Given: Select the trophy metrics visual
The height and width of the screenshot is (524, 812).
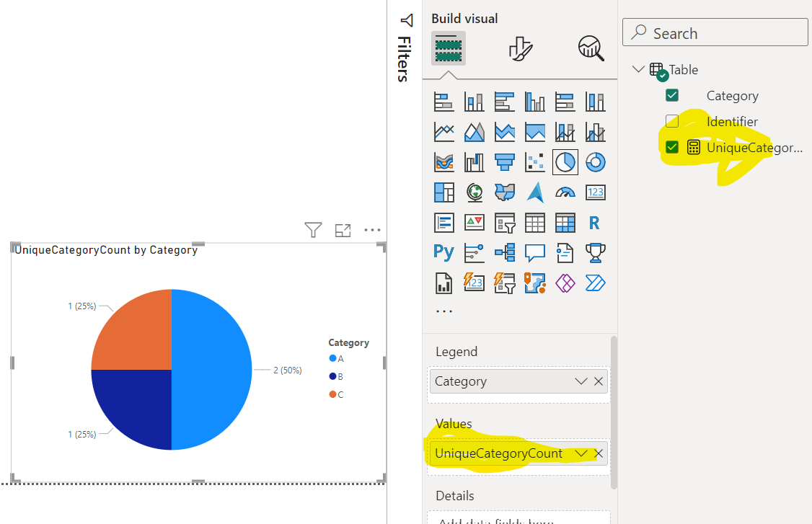Looking at the screenshot, I should coord(596,253).
